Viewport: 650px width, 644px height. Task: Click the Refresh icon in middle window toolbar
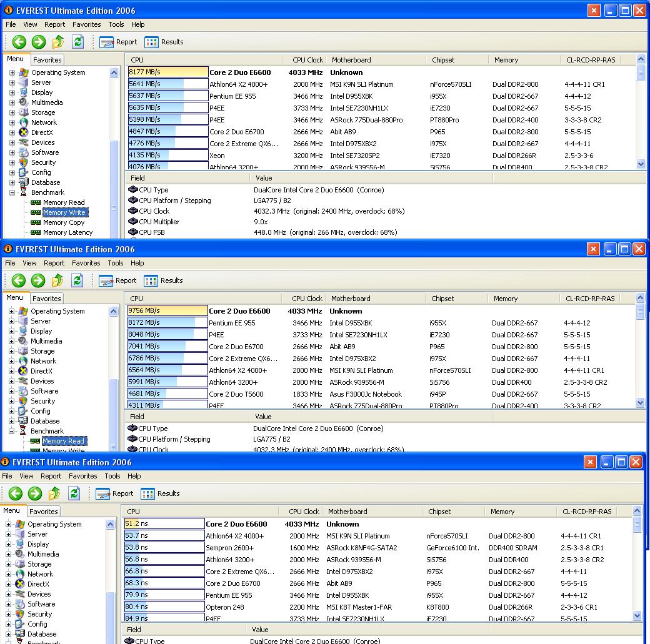coord(77,280)
